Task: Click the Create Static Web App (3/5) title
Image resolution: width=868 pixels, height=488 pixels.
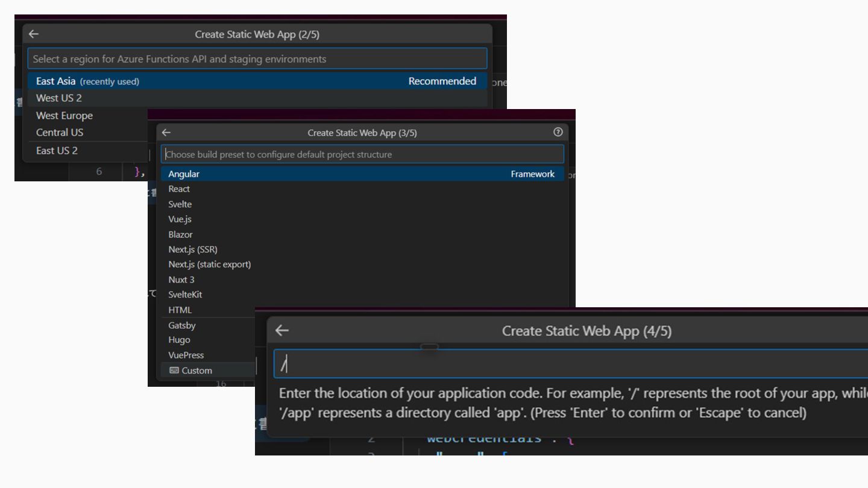Action: tap(362, 133)
